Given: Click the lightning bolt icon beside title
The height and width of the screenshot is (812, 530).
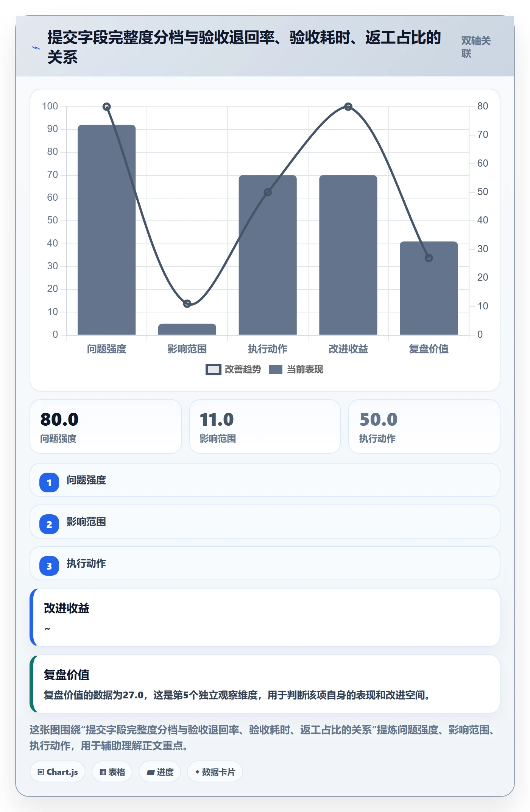Looking at the screenshot, I should coord(36,48).
